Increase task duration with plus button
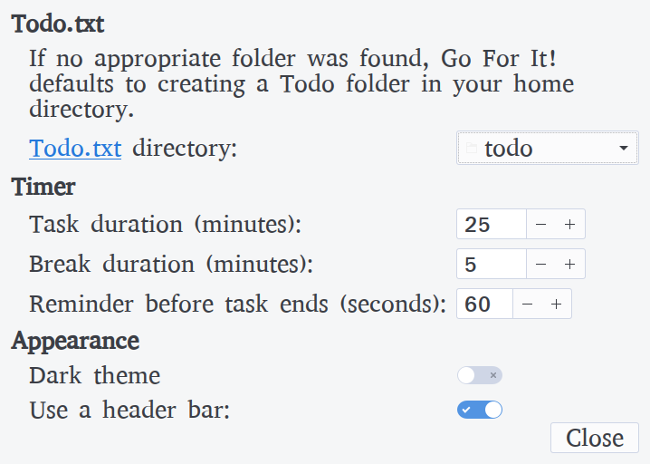The width and height of the screenshot is (650, 464). pos(570,225)
